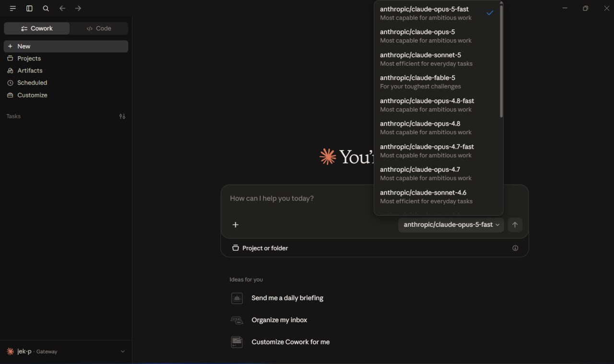Image resolution: width=614 pixels, height=364 pixels.
Task: Click the Scheduled clock icon
Action: (x=10, y=83)
